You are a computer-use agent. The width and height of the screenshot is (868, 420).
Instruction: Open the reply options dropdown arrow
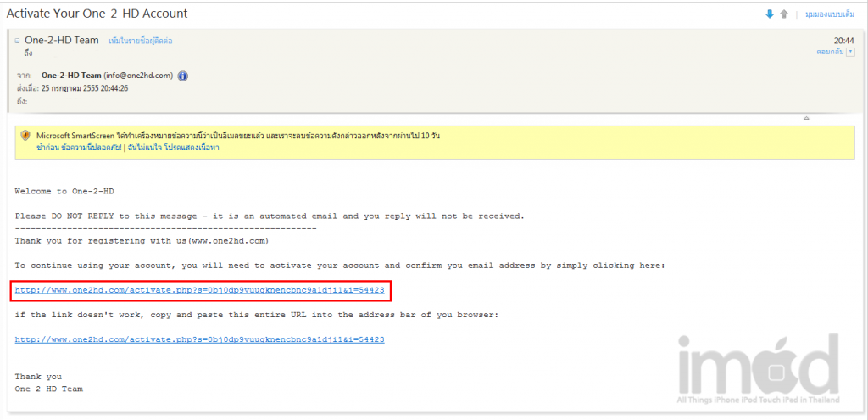pyautogui.click(x=850, y=52)
